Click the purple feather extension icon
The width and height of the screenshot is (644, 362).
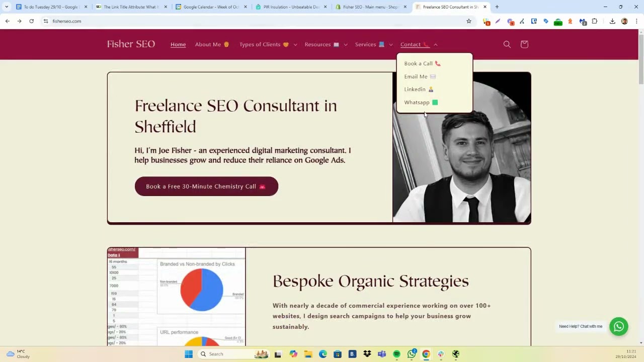click(x=498, y=21)
